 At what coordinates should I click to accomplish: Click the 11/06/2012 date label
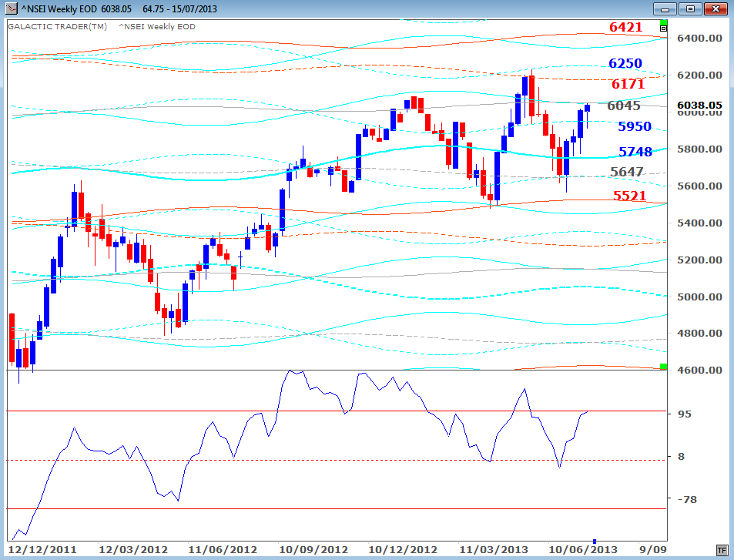click(x=223, y=550)
